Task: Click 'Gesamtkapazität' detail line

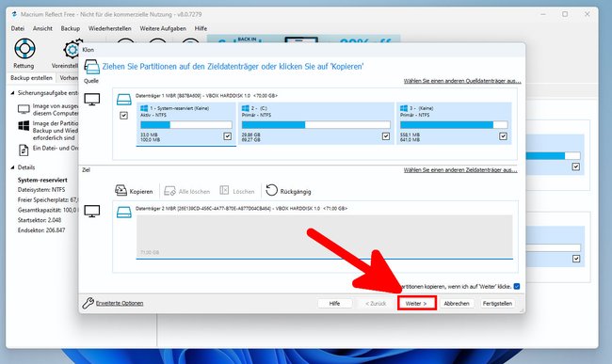Action: pyautogui.click(x=48, y=210)
